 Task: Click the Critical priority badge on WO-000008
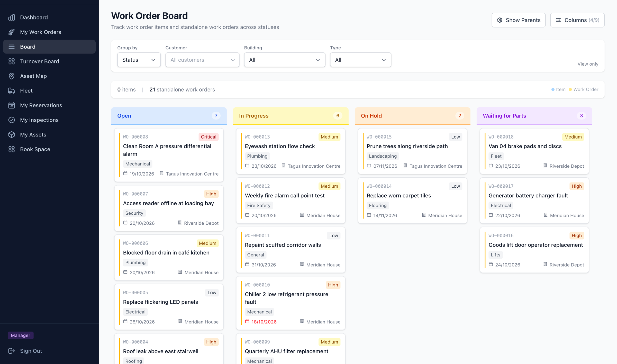click(208, 137)
